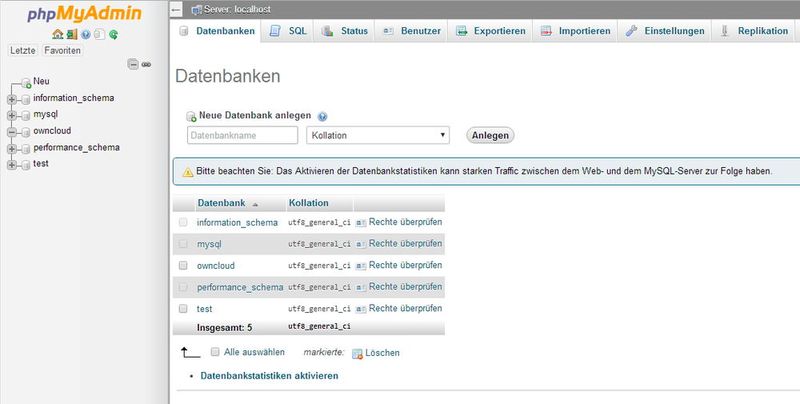
Task: Open the SQL tab
Action: coord(288,31)
